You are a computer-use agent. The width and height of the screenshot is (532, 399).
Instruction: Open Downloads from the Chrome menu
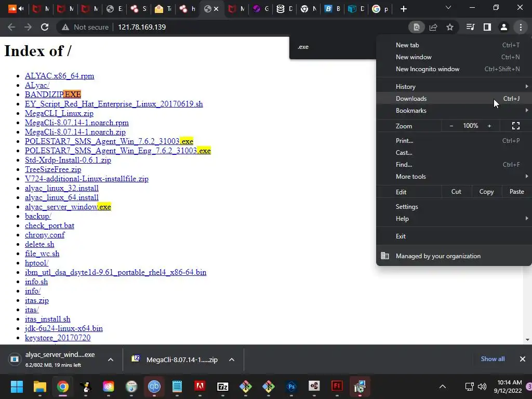click(454, 99)
